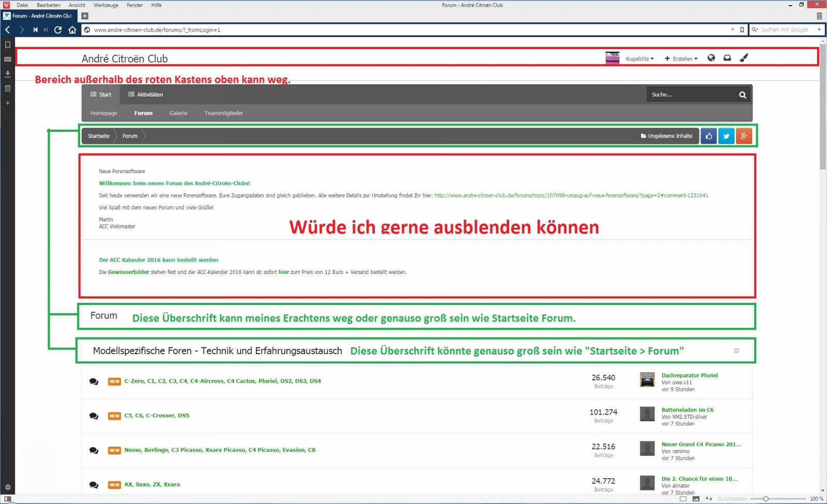
Task: Open the Ansicht menu
Action: [x=77, y=5]
